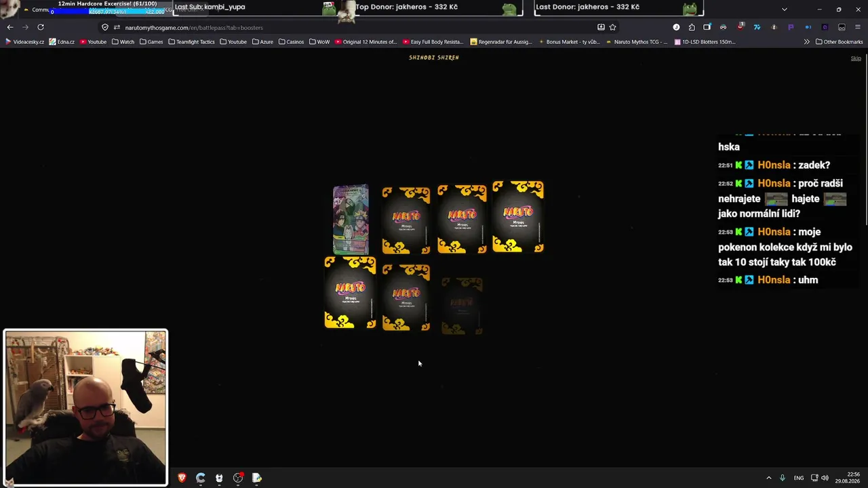
Task: Expand the tab search dropdown arrow
Action: tap(785, 9)
